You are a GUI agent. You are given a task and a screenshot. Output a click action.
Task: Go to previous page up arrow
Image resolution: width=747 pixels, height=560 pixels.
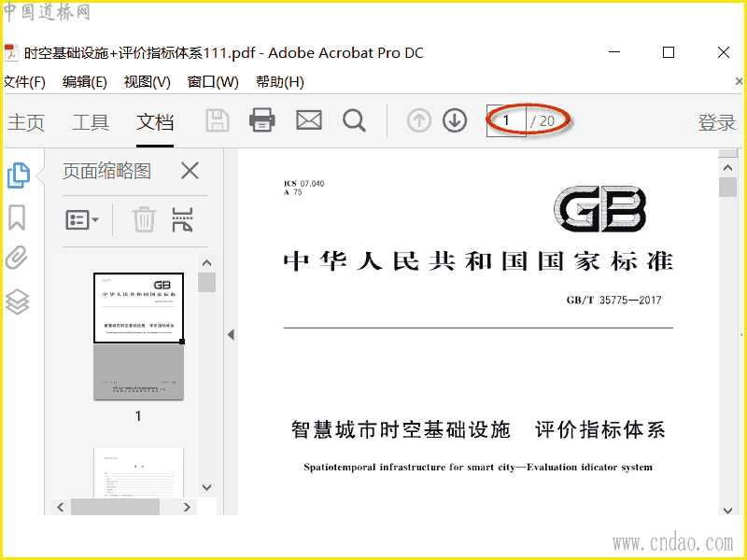419,120
